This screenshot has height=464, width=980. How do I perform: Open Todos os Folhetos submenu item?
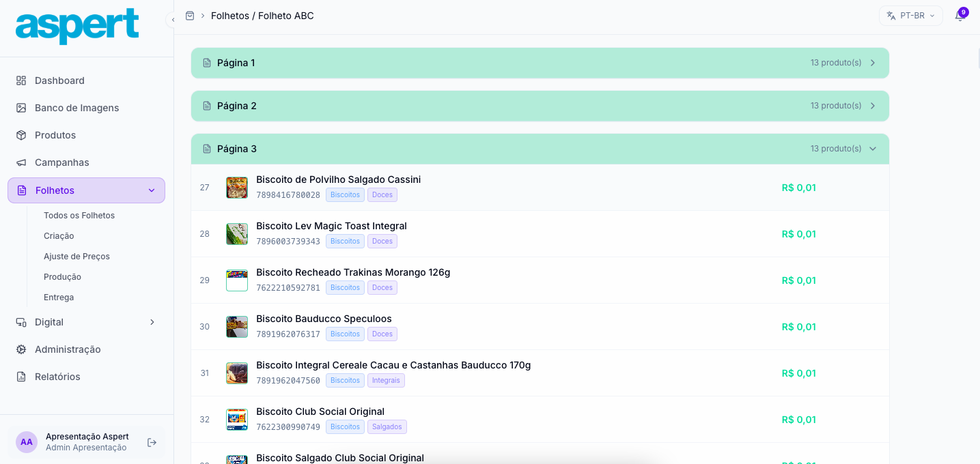coord(79,216)
